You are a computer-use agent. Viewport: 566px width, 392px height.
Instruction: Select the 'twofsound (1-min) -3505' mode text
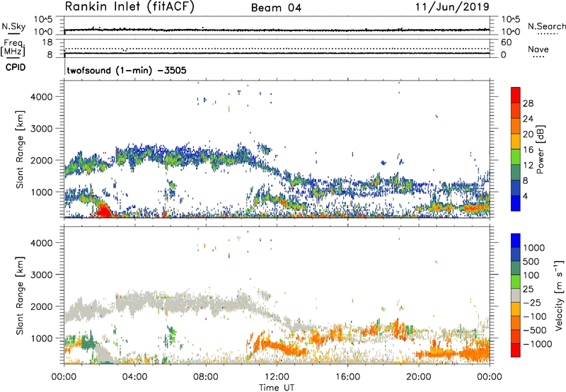127,70
